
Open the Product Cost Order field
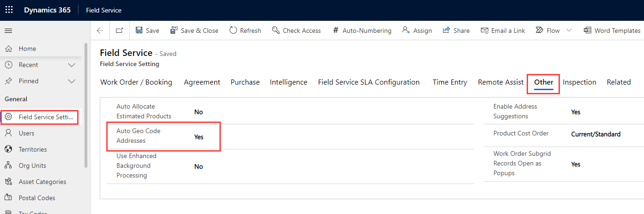(x=595, y=134)
